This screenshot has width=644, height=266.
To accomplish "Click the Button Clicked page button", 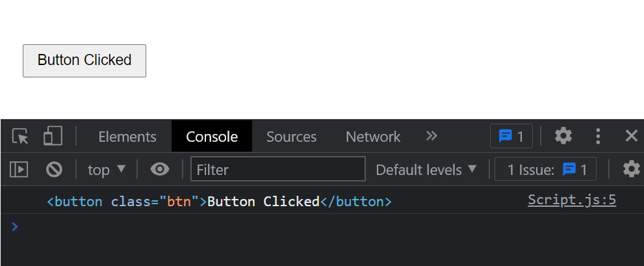I will click(x=84, y=60).
